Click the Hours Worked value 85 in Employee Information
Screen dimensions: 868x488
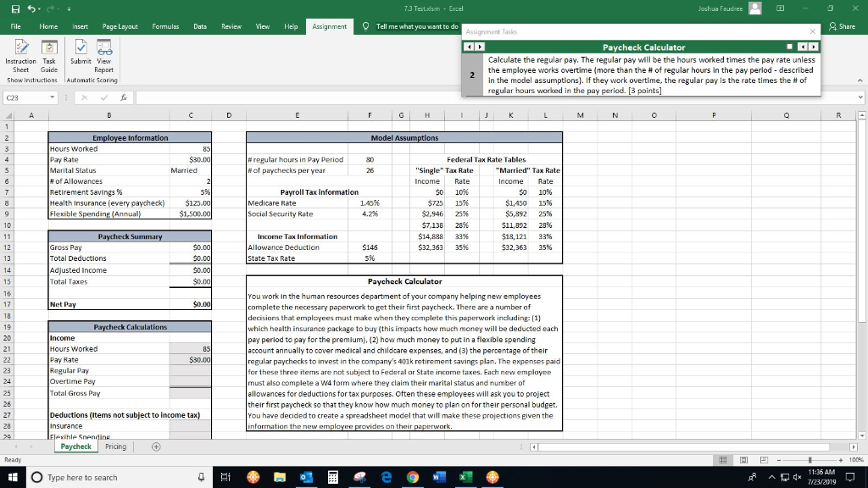pos(191,149)
